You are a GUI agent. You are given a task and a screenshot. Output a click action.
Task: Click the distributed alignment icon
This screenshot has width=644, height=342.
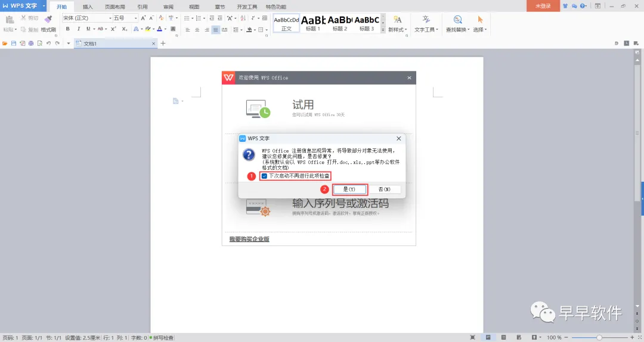point(225,30)
